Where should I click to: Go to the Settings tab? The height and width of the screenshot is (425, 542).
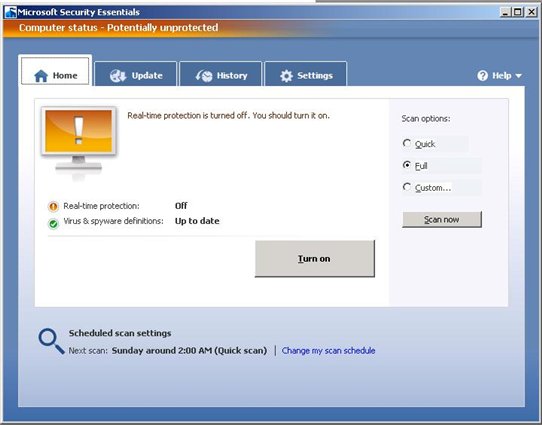(x=306, y=74)
